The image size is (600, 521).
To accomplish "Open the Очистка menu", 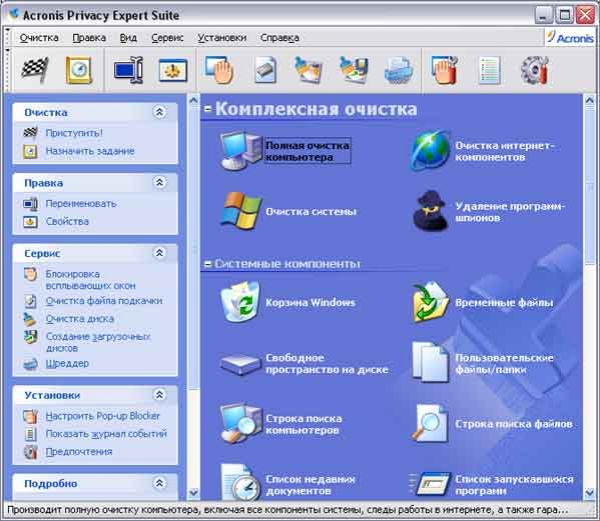I will coord(39,38).
